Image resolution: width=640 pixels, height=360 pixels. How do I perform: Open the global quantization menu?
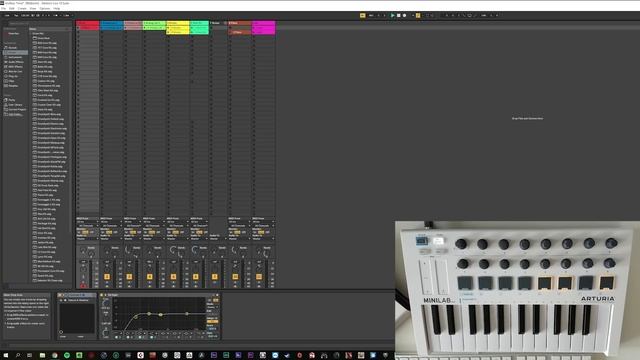point(67,16)
